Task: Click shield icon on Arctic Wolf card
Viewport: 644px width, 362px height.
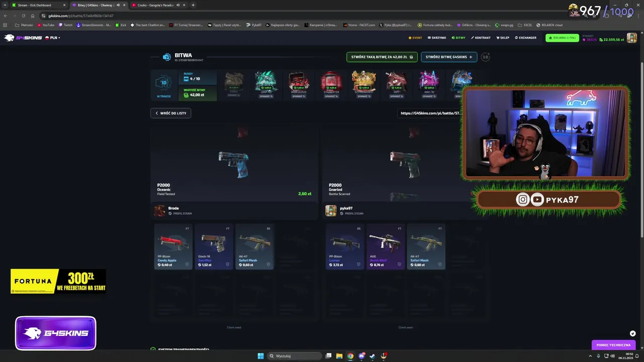Action: [399, 264]
